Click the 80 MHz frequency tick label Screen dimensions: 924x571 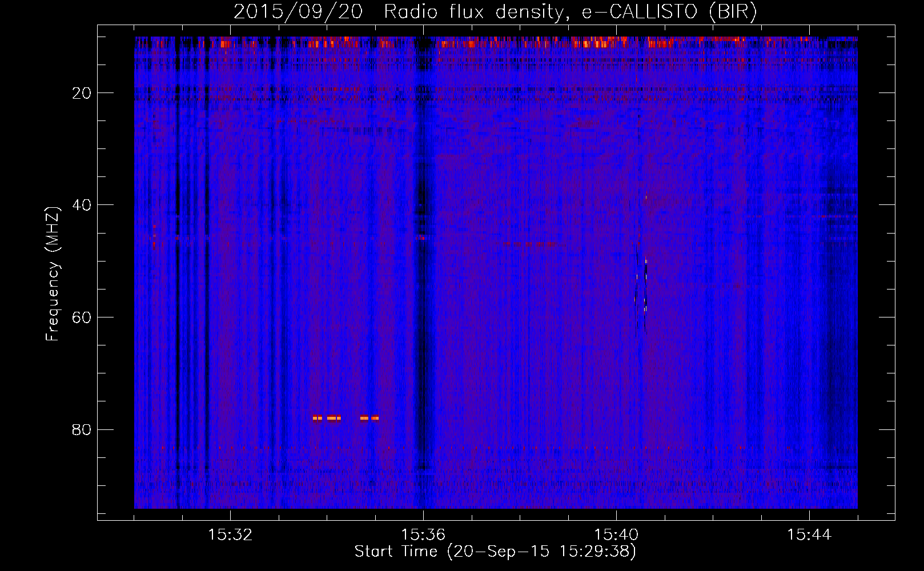(82, 429)
